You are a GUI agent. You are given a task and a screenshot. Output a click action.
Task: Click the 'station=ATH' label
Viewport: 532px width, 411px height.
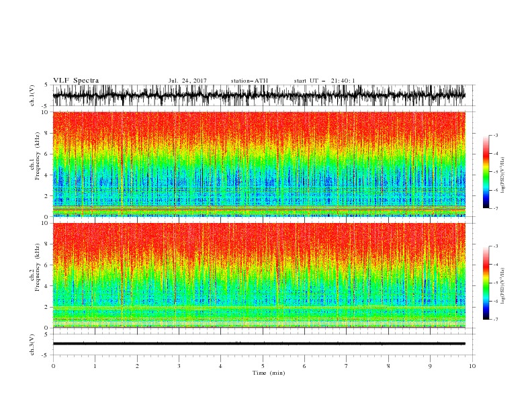[249, 81]
